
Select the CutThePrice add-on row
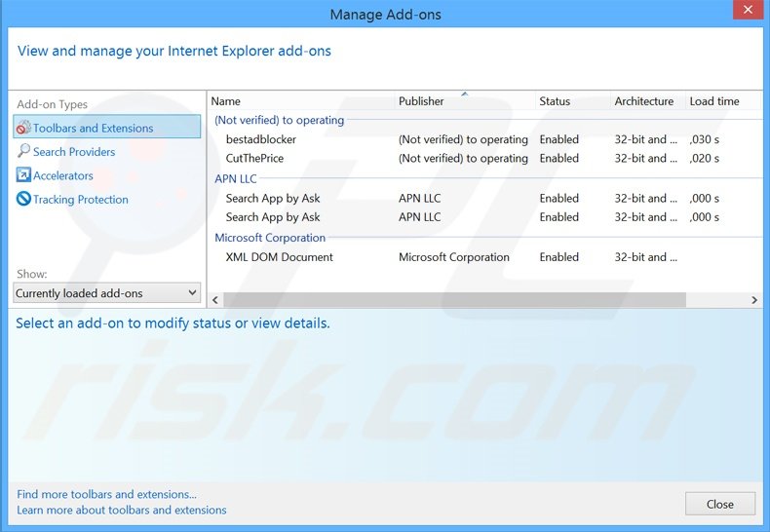click(x=485, y=158)
